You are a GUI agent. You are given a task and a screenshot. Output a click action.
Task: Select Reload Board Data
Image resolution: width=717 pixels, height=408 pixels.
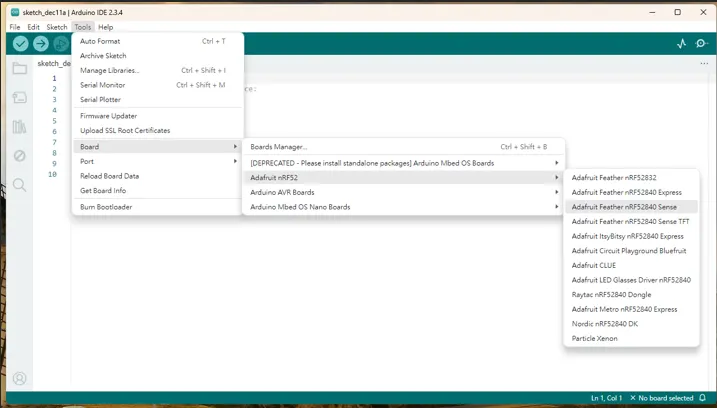157,176
